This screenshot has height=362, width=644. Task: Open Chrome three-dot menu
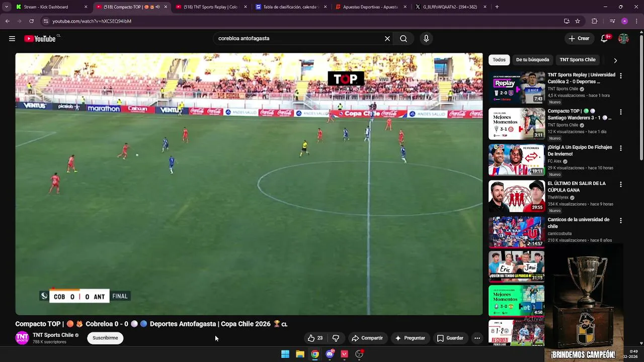point(636,21)
